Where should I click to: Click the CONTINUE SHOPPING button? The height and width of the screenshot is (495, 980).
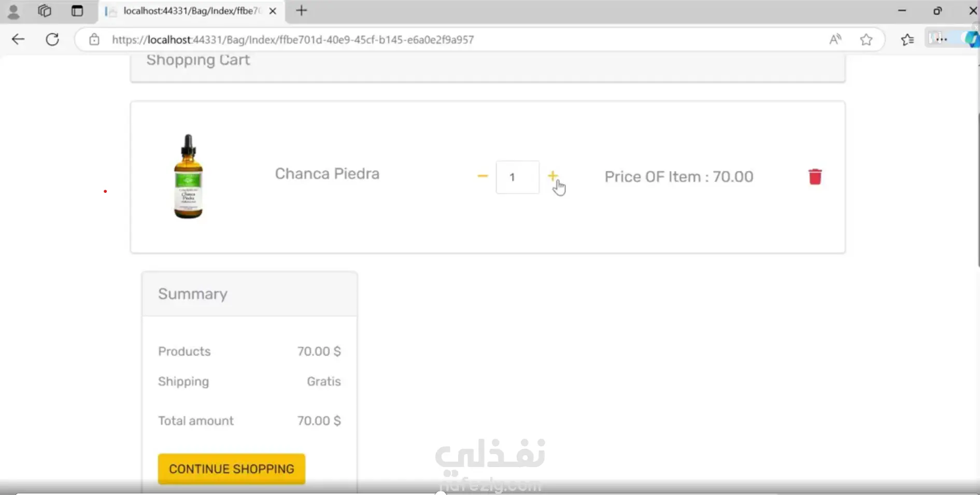click(232, 469)
